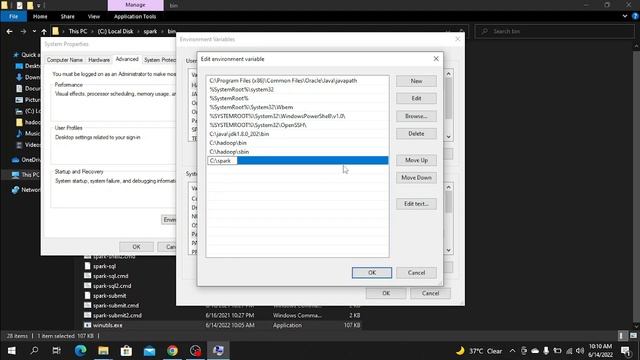
Task: Select spark-submit2.cmd file
Action: (117, 315)
